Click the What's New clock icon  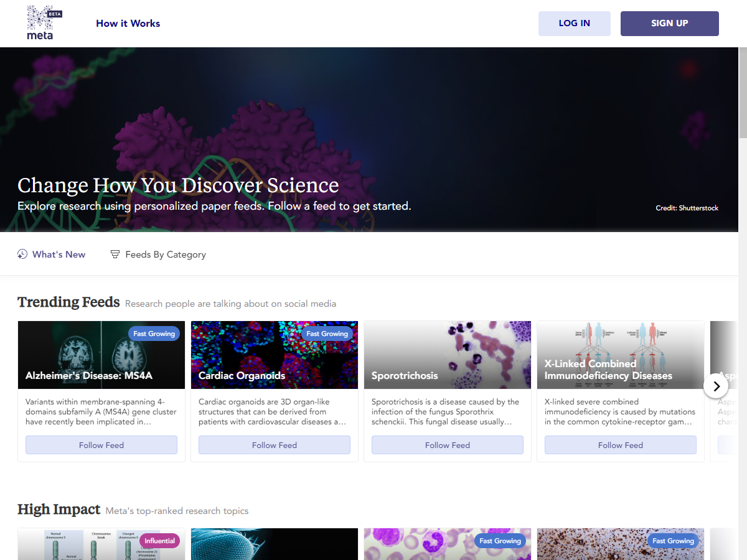(22, 254)
